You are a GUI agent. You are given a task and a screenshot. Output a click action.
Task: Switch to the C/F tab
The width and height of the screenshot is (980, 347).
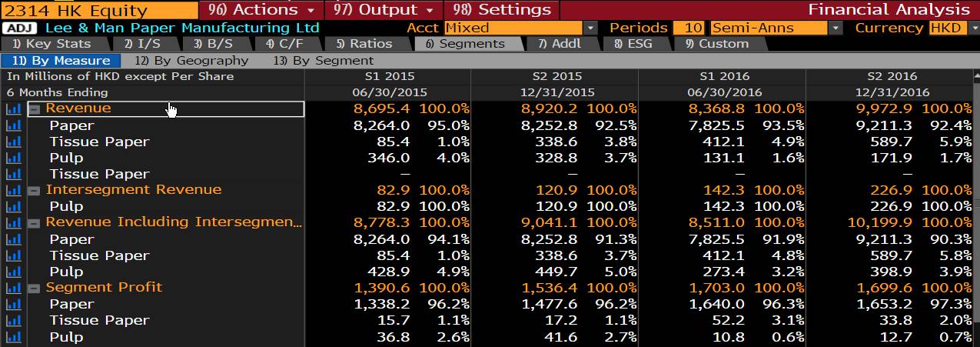coord(284,44)
